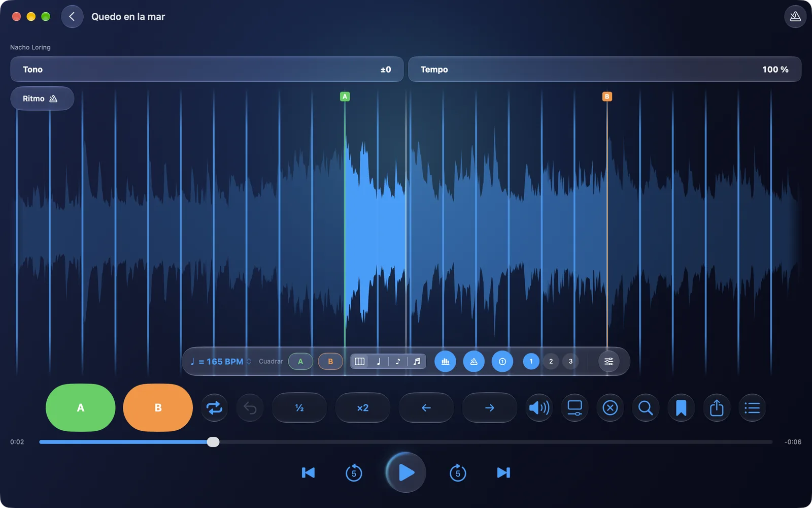Select bar grid subdivision icon
The image size is (812, 508).
tap(360, 362)
